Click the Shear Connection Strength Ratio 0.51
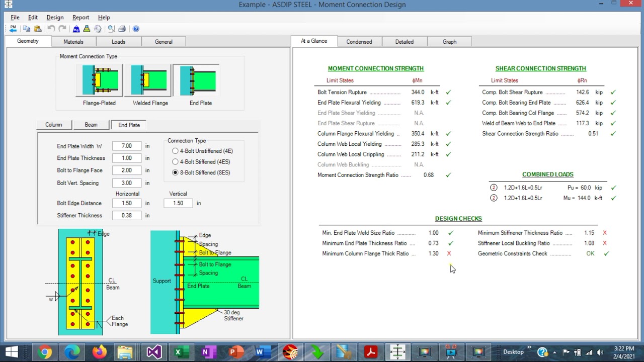This screenshot has width=644, height=362. (x=593, y=134)
